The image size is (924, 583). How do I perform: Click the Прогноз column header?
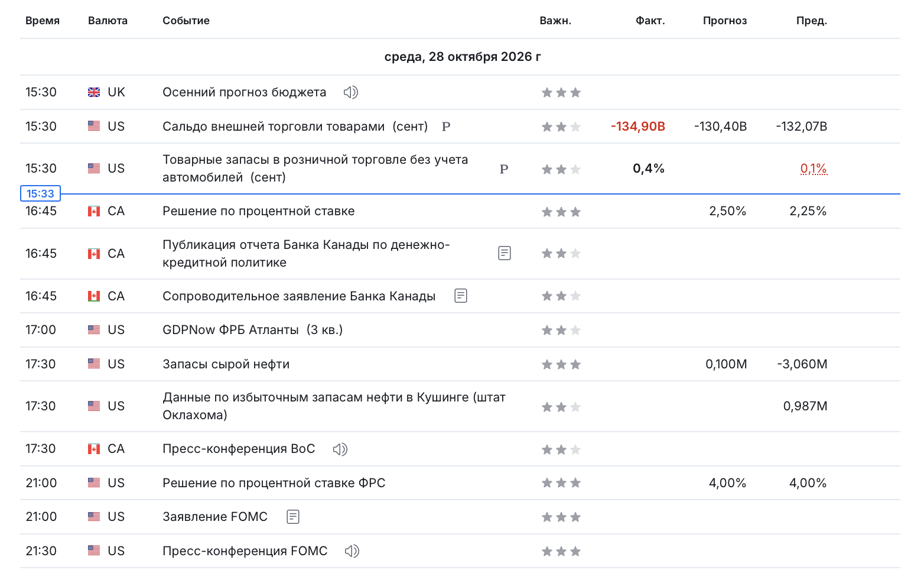725,21
